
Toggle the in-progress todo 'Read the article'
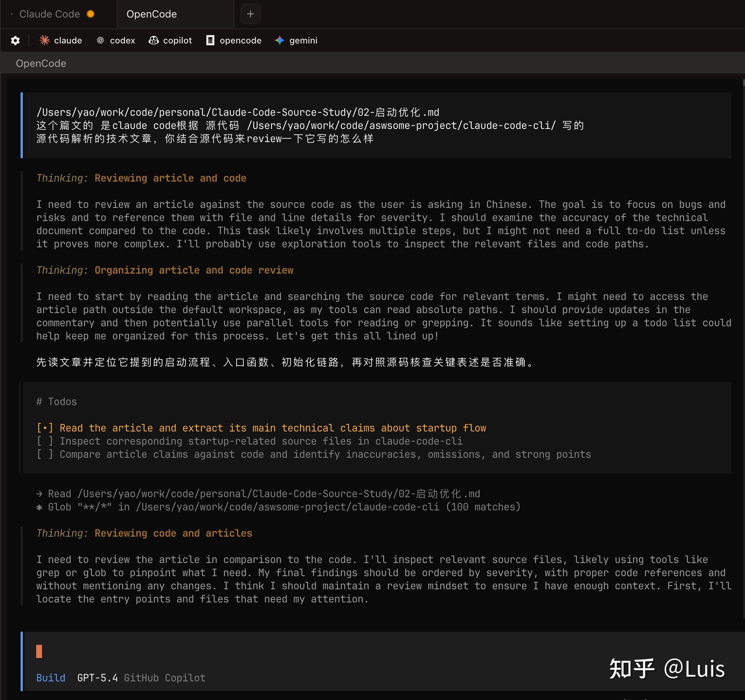(x=45, y=428)
